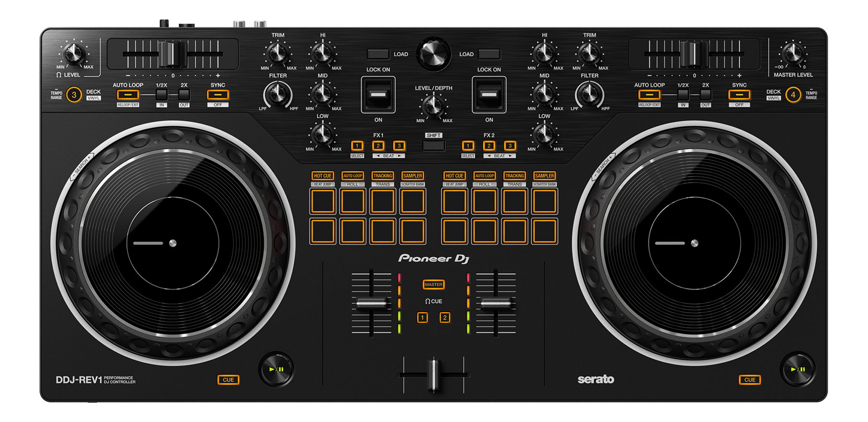Viewport: 868px width, 422px height.
Task: Click the right deck tempo slider handle
Action: (694, 54)
